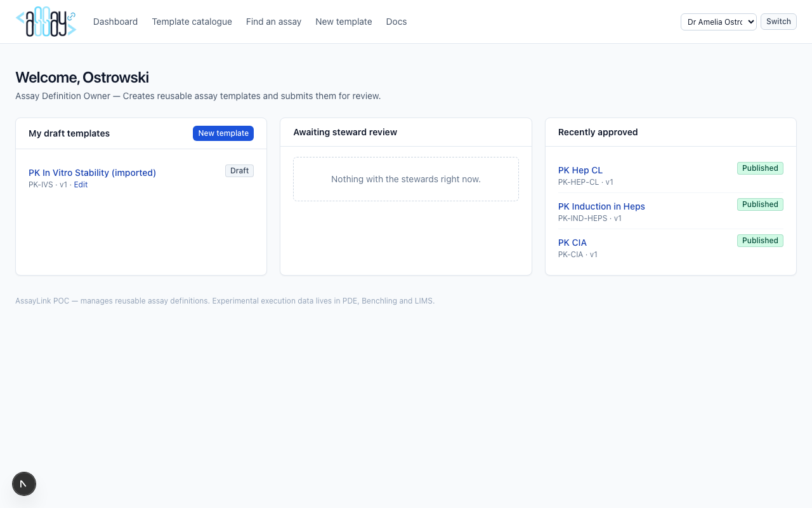Click Published badge for PK Induction in Heps

point(760,204)
